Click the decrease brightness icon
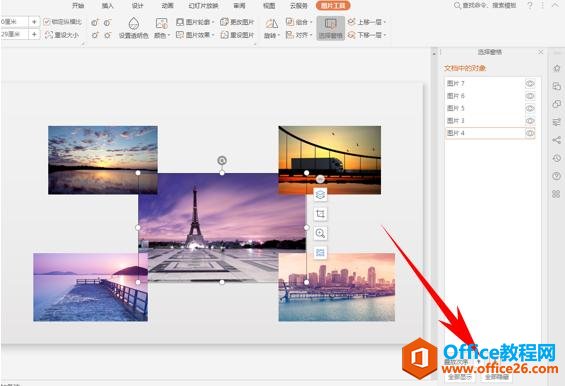 pos(107,35)
